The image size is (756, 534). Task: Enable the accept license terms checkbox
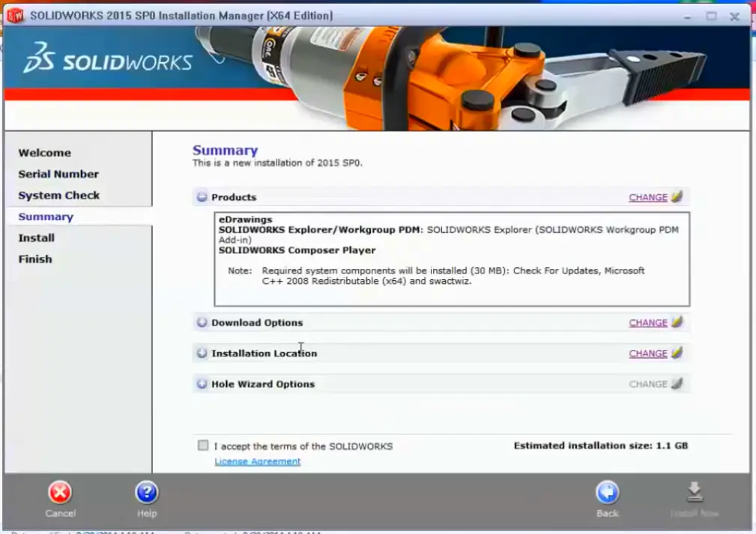point(202,445)
